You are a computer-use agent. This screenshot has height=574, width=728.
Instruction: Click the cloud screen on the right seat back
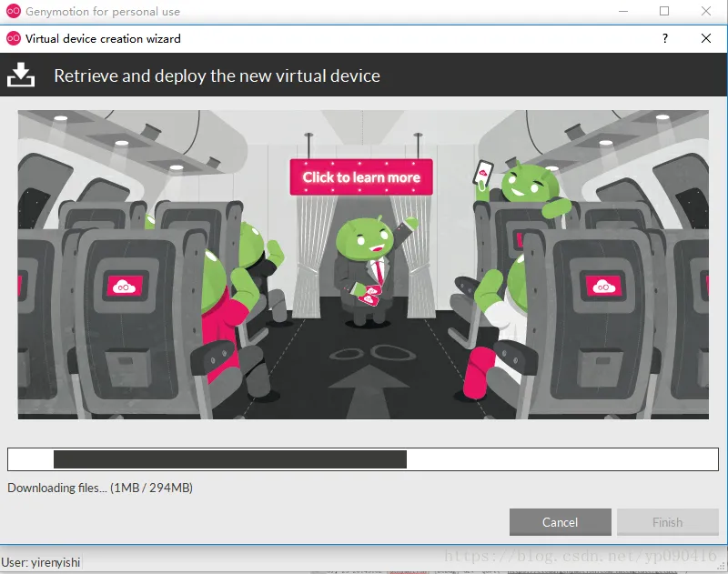pyautogui.click(x=602, y=287)
